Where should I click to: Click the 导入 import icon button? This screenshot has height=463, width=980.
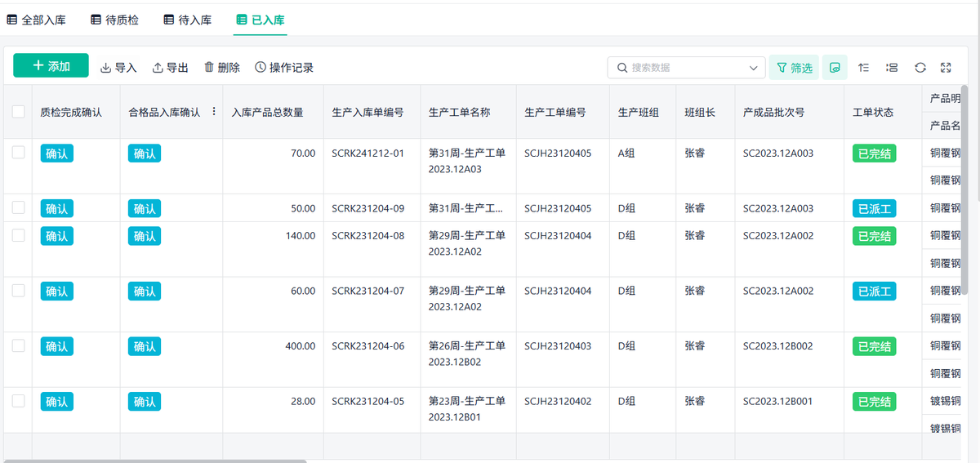(118, 68)
